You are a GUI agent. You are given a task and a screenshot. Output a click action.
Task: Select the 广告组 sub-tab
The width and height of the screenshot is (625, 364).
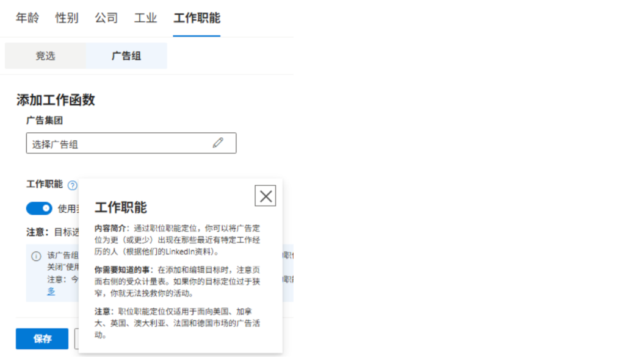coord(126,56)
